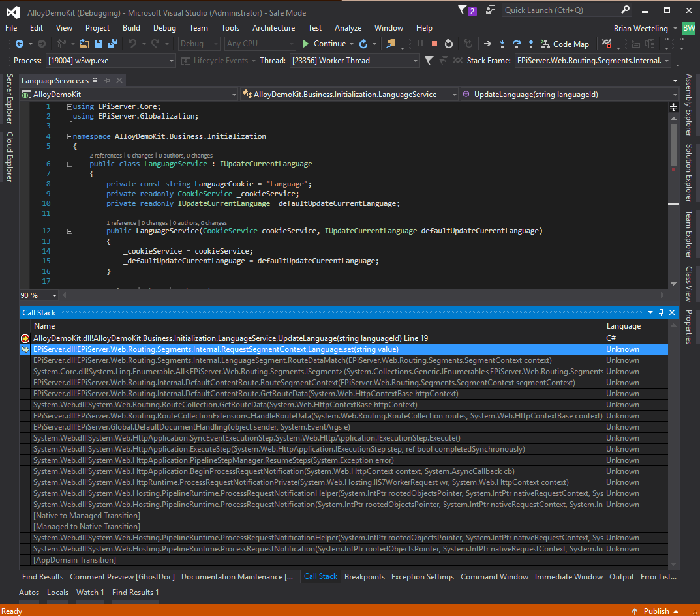Select the Global.DefaultDocumentHandling stack frame
The width and height of the screenshot is (700, 616).
coord(344,427)
